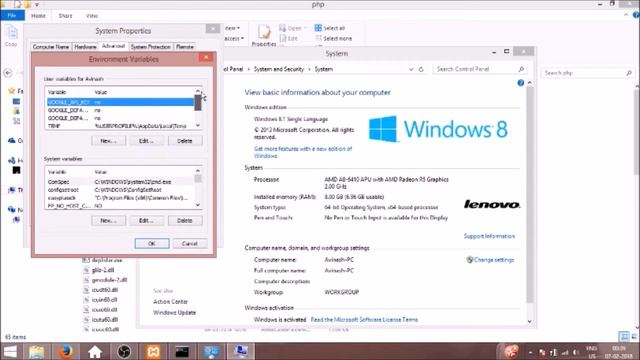This screenshot has width=640, height=360.
Task: Launch Firefox from the taskbar
Action: pos(65,351)
